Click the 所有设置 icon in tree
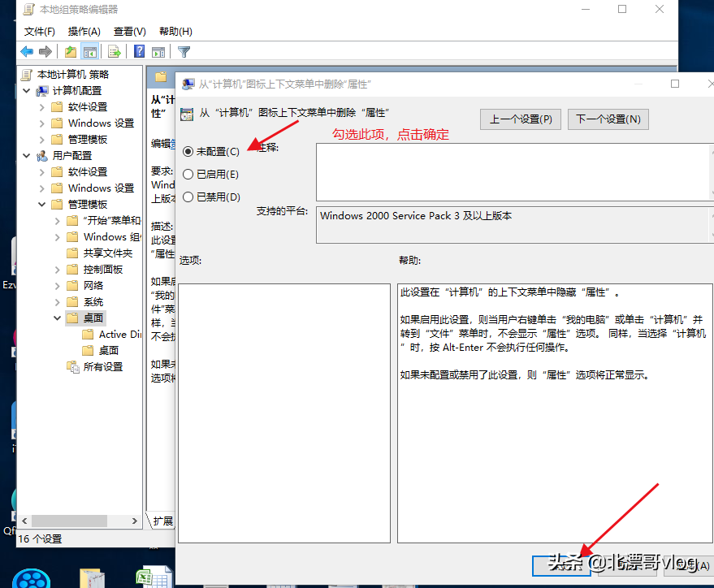 pos(73,367)
